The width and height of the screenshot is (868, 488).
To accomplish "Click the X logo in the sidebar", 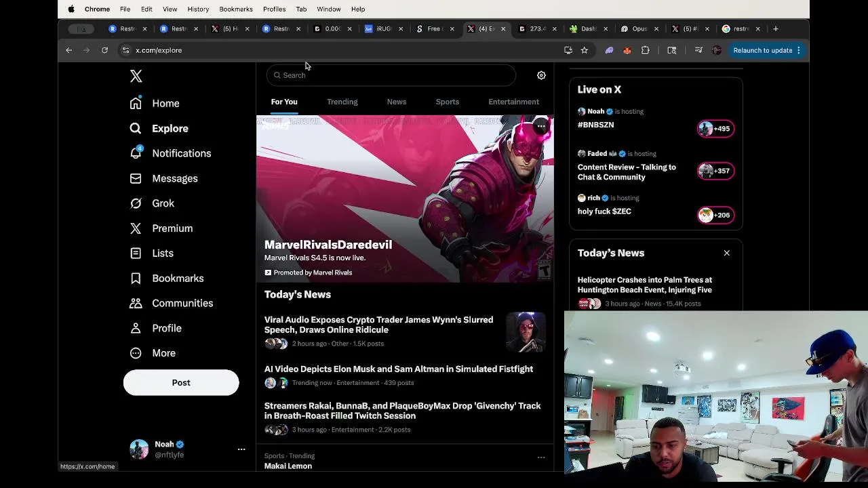I will pyautogui.click(x=136, y=76).
